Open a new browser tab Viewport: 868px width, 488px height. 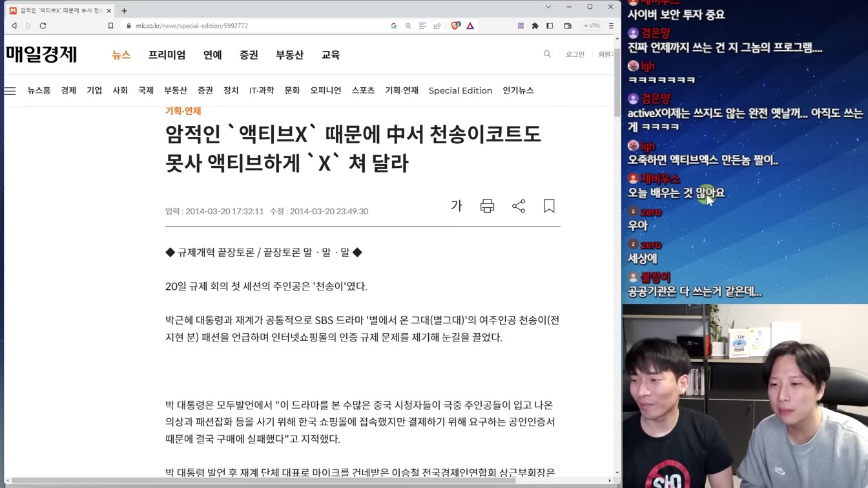(124, 10)
